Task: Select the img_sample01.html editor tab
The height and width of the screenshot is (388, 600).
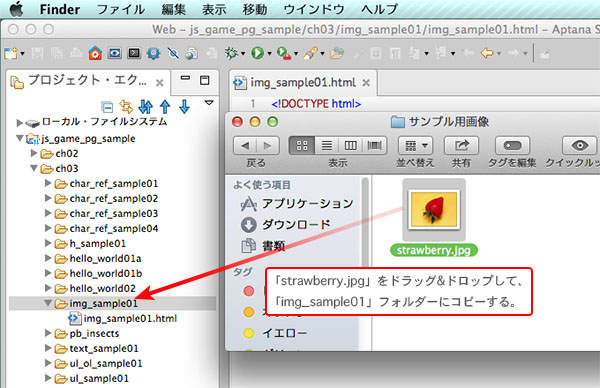Action: click(x=303, y=82)
